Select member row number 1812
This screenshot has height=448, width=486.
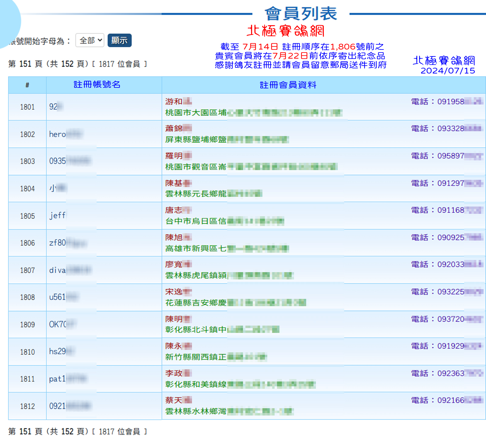click(27, 406)
